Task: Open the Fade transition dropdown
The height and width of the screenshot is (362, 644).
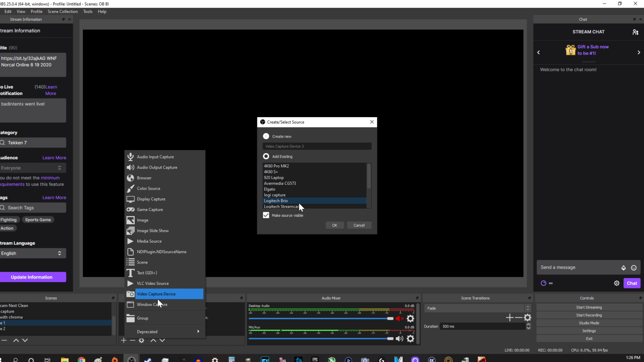Action: click(x=477, y=308)
